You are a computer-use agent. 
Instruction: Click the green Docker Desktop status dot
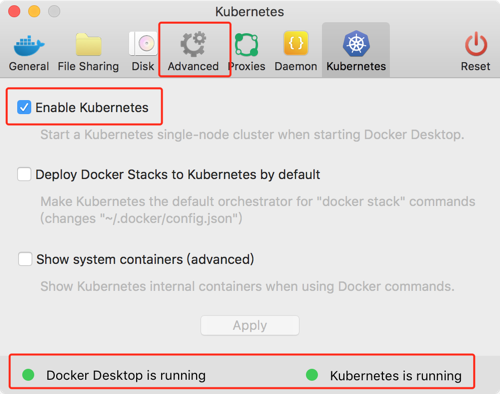tap(28, 375)
